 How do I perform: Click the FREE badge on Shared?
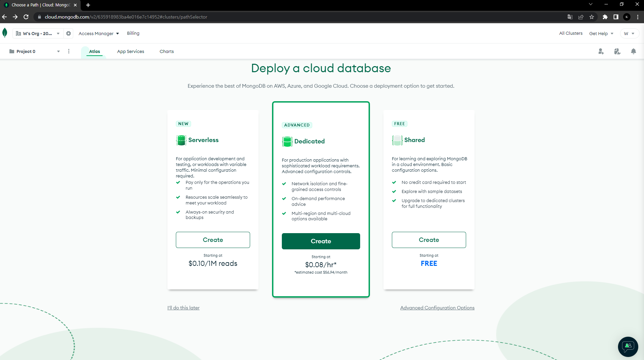(400, 124)
